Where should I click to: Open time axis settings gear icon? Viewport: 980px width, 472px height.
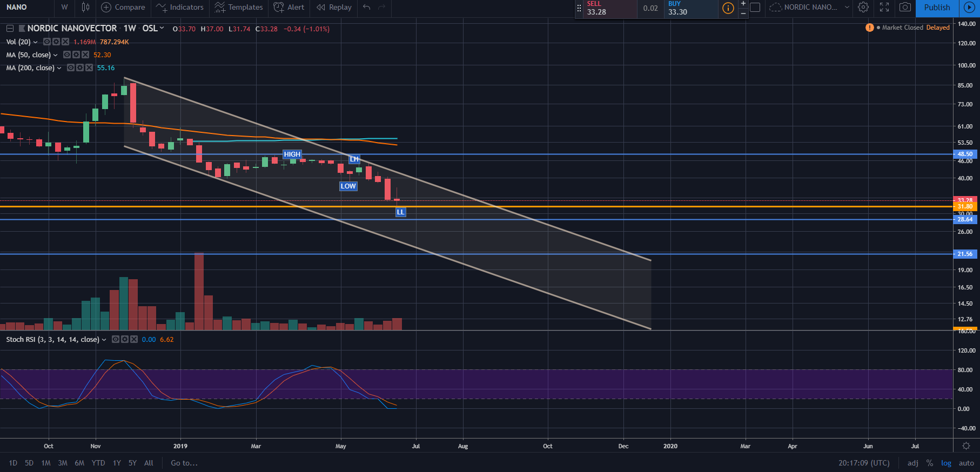tap(966, 446)
